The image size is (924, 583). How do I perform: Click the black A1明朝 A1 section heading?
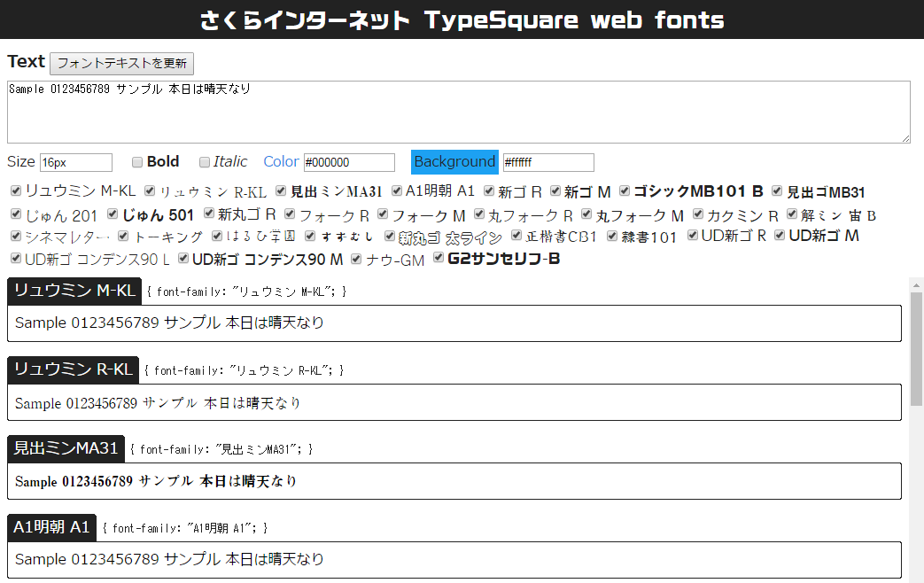[x=52, y=527]
